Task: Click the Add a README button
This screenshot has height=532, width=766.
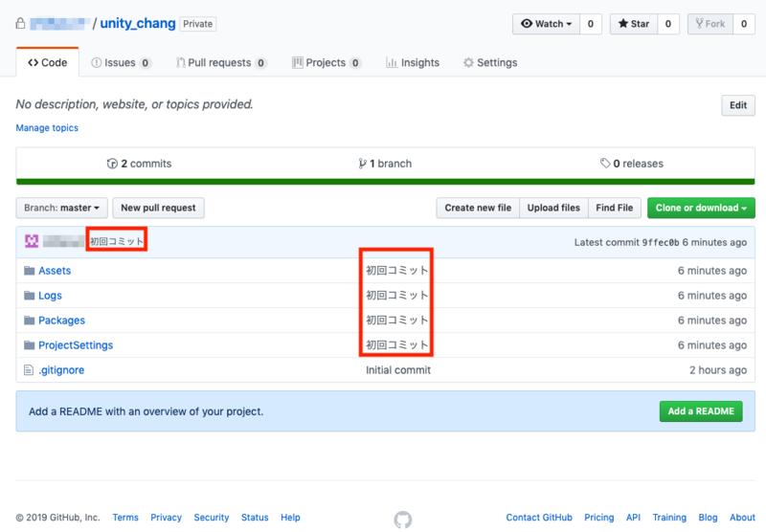Action: (701, 411)
